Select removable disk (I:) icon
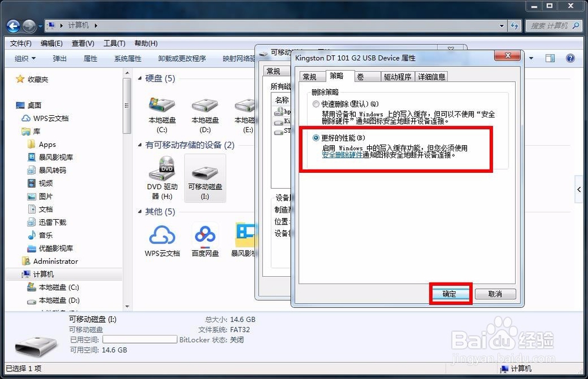The image size is (588, 379). coord(205,179)
